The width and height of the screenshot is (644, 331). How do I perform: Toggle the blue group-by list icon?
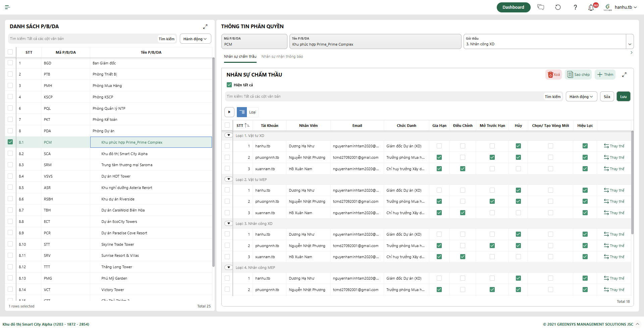click(x=242, y=112)
